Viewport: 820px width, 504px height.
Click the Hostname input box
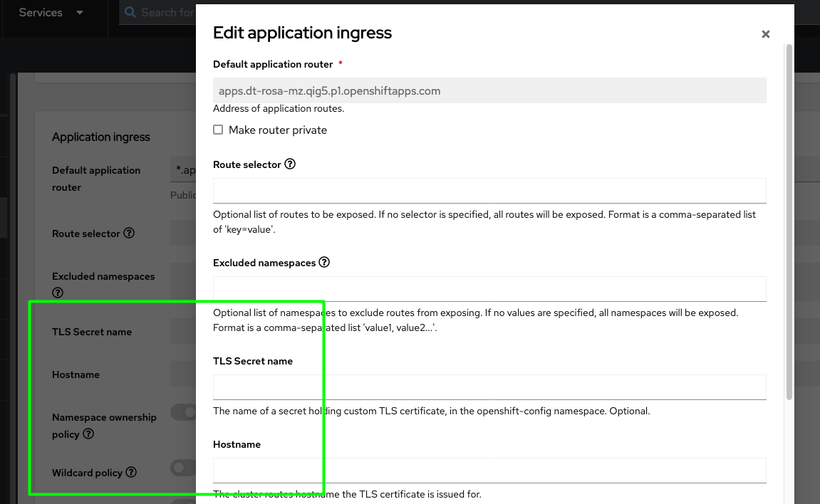tap(489, 471)
